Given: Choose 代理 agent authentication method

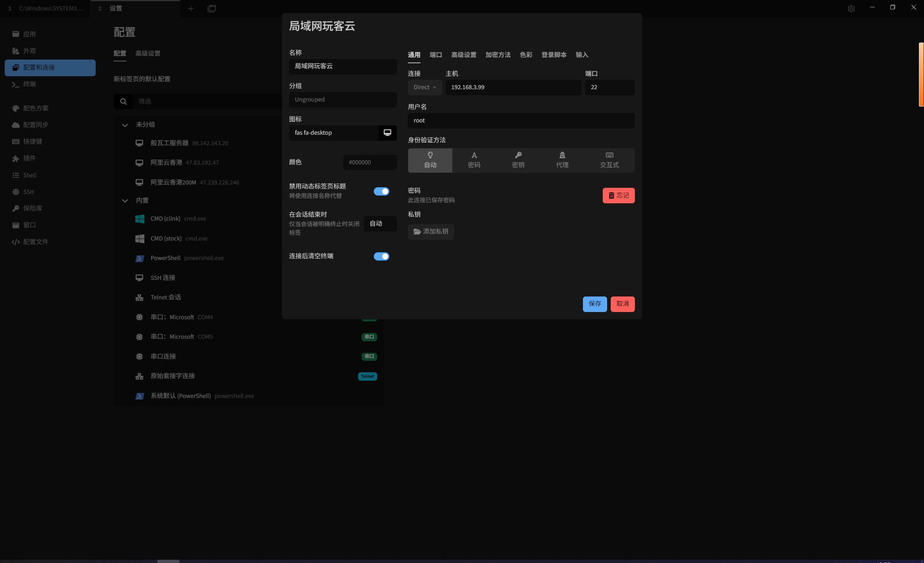Looking at the screenshot, I should point(562,161).
